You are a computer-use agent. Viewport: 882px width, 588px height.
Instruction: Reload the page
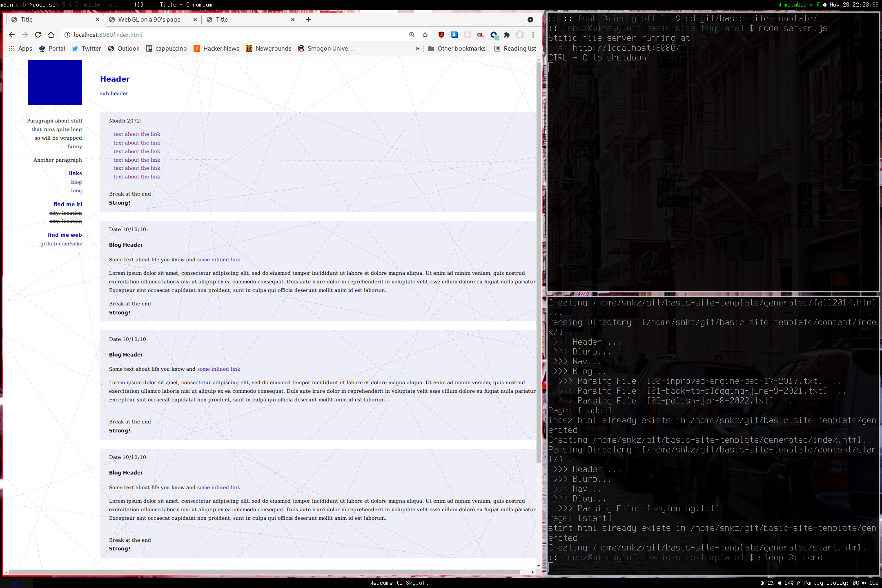[x=38, y=35]
